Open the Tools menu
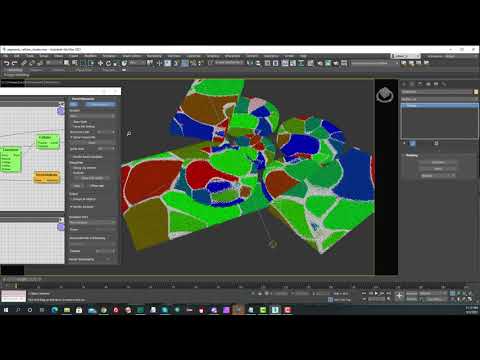The height and width of the screenshot is (360, 480). pos(30,56)
